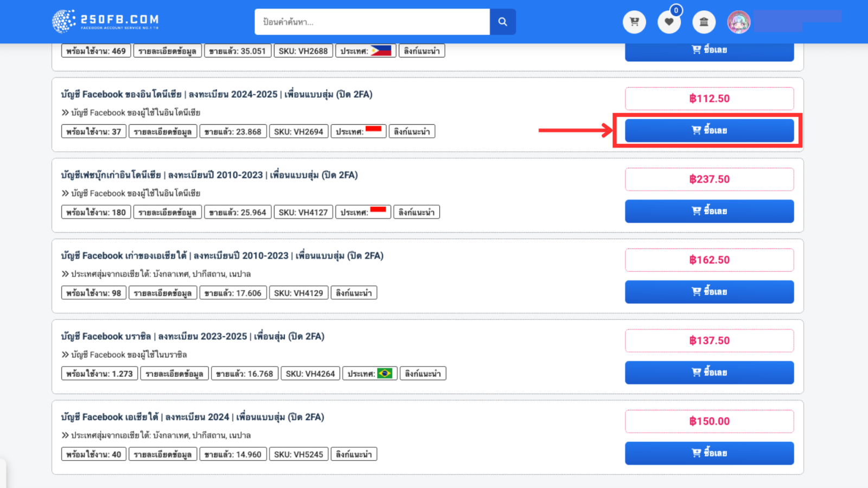Click the bank deposit icon in header
The height and width of the screenshot is (488, 868).
click(704, 22)
